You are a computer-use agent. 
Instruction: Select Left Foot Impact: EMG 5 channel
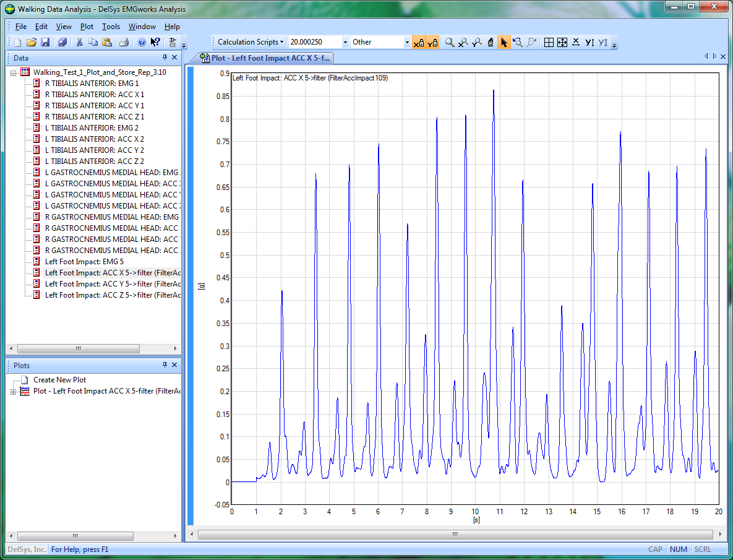84,262
